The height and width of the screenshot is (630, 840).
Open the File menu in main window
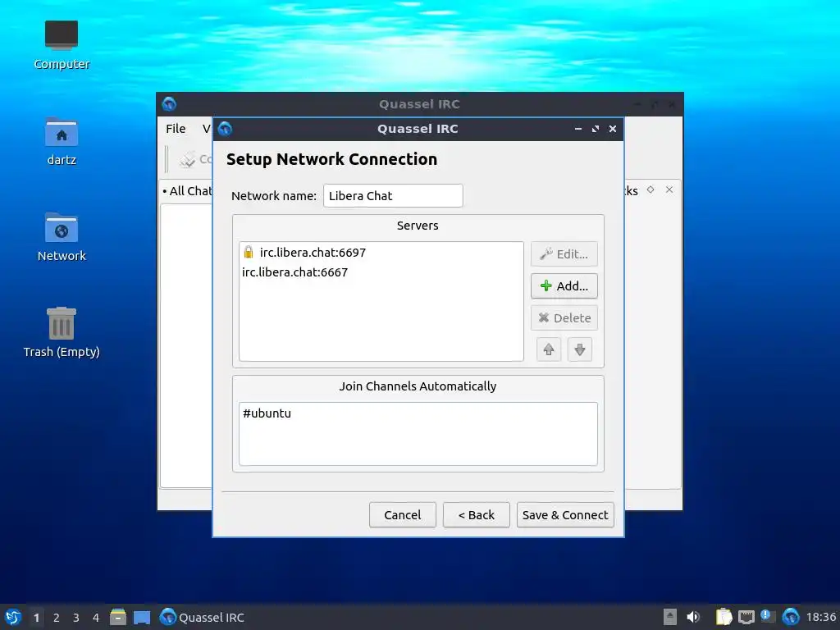click(176, 129)
